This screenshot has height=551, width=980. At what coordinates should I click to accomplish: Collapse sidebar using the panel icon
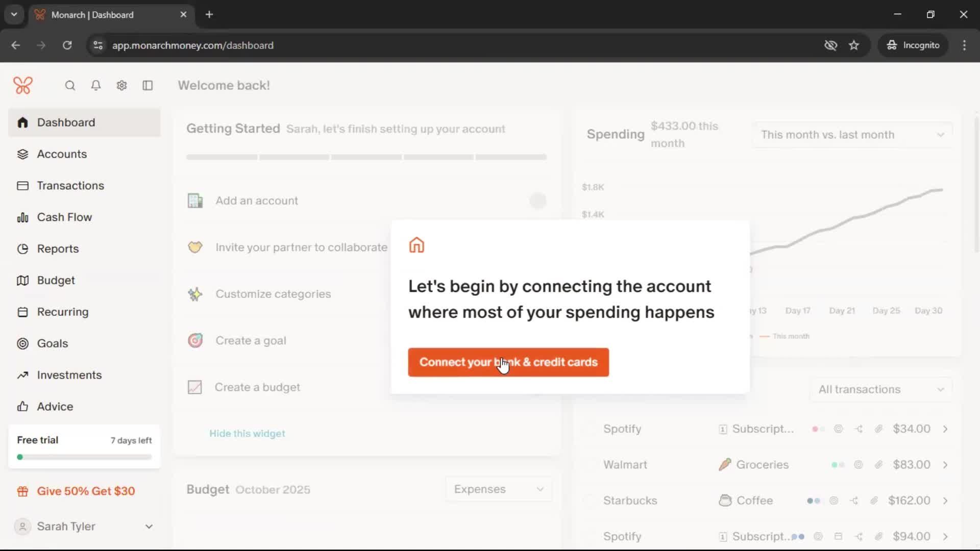[148, 86]
